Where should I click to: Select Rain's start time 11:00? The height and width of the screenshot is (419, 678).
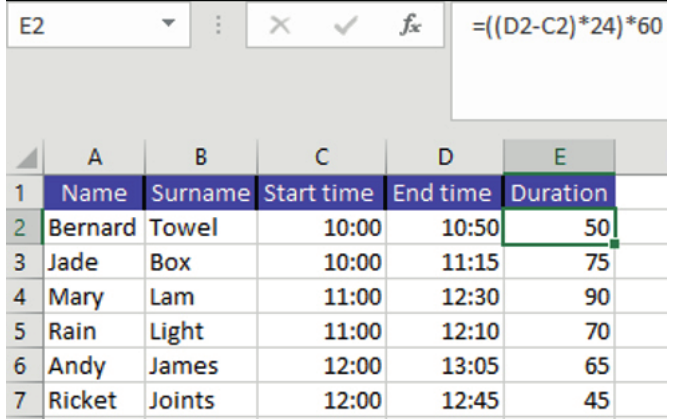coord(321,331)
